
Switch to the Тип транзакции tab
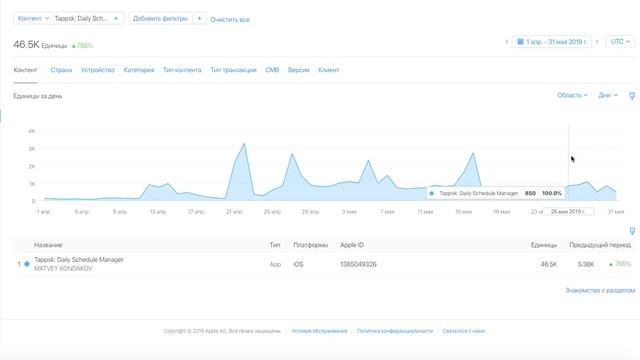coord(233,70)
